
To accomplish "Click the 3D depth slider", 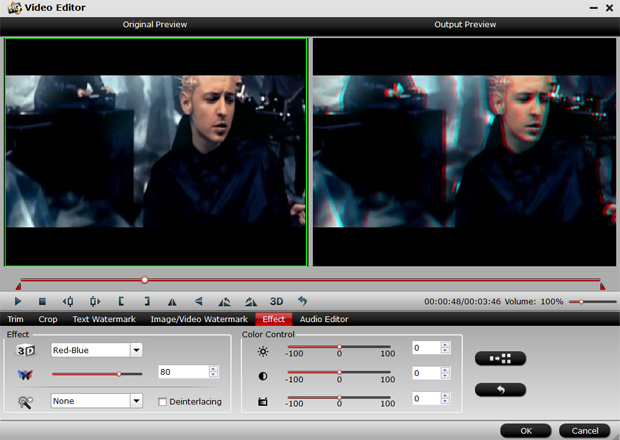I will pos(97,374).
